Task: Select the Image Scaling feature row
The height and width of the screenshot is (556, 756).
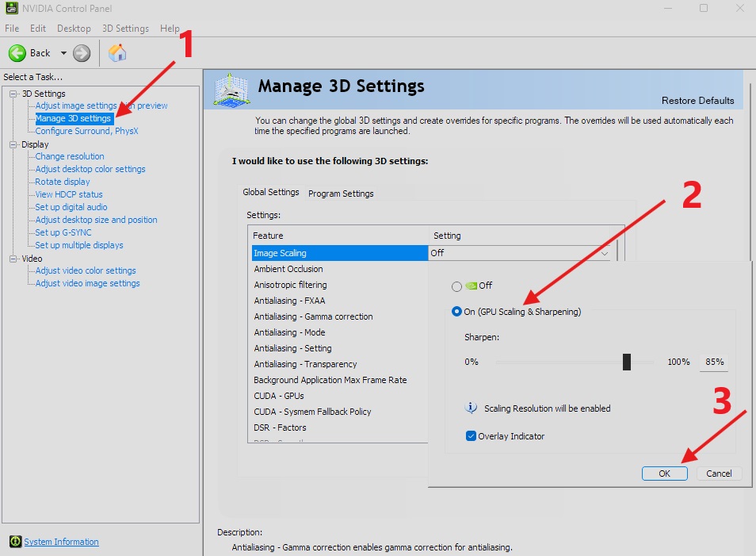Action: (339, 253)
